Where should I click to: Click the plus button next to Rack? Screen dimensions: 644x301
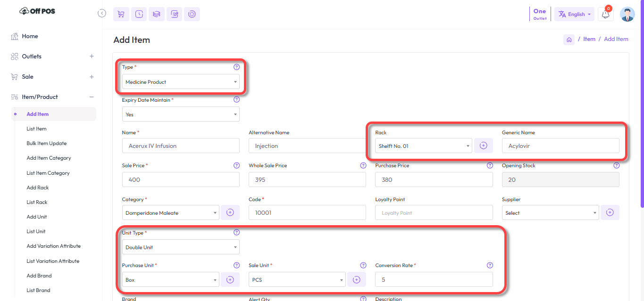(483, 146)
